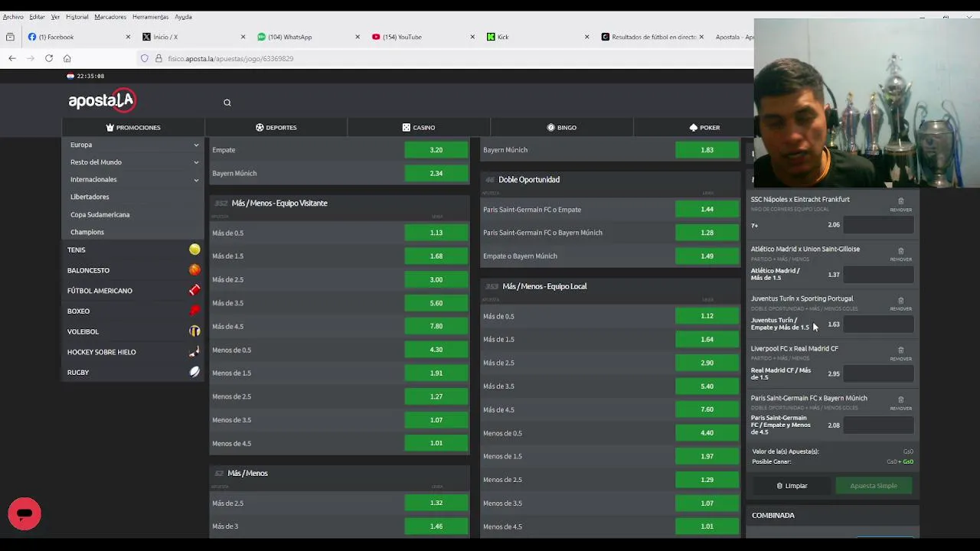The width and height of the screenshot is (980, 551).
Task: Remove the Paris Saint-Germain x Bayern Múnich bet
Action: click(x=900, y=403)
